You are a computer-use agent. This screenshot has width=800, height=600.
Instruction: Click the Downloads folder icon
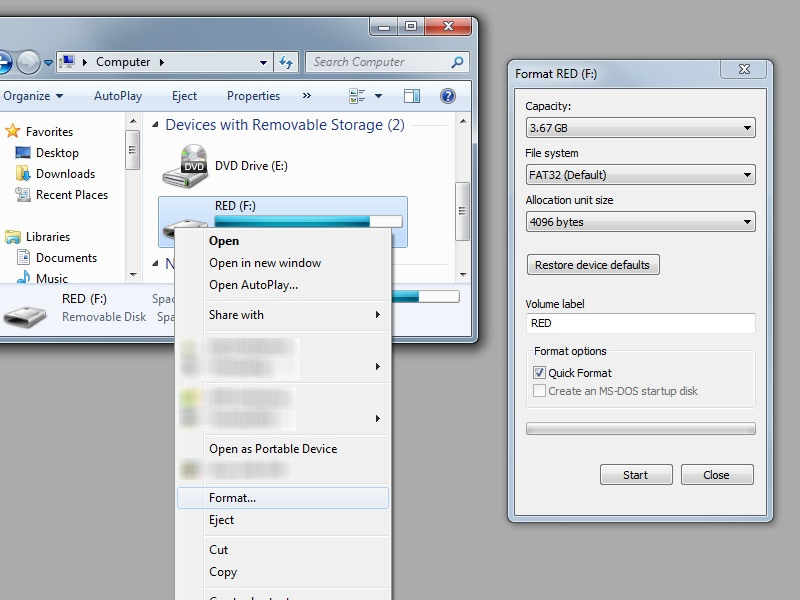click(x=23, y=173)
